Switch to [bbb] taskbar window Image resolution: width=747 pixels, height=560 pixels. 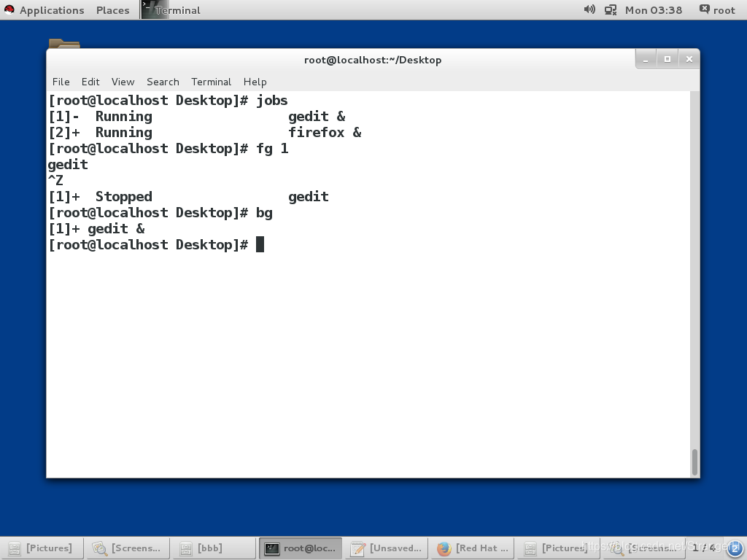click(213, 548)
